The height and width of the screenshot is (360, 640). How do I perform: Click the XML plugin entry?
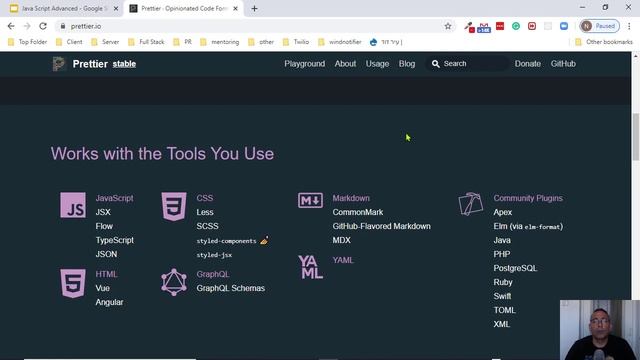pos(502,324)
